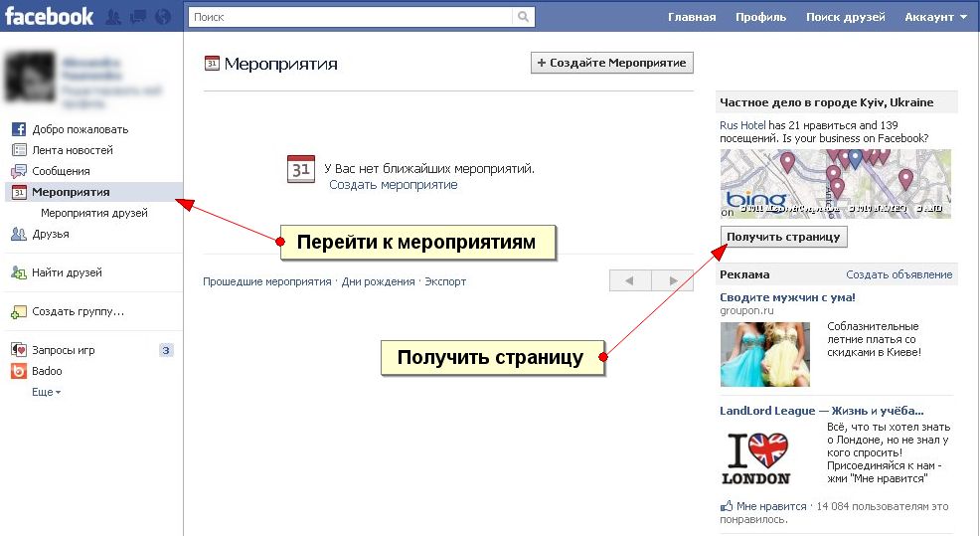Click the I love London ad image

[x=756, y=458]
